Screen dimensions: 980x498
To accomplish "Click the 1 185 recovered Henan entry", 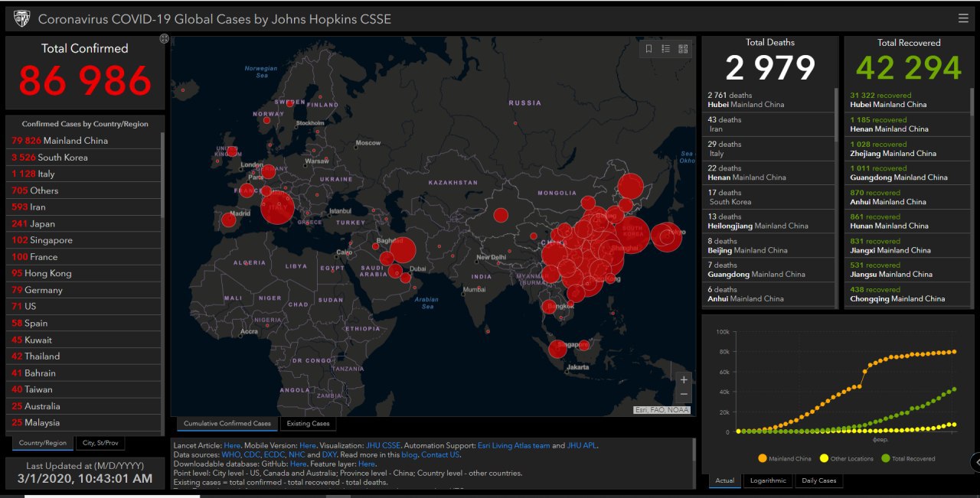I will coord(907,125).
